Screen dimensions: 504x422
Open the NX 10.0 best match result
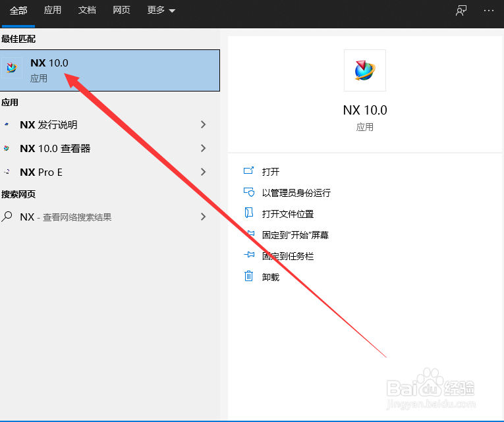110,70
